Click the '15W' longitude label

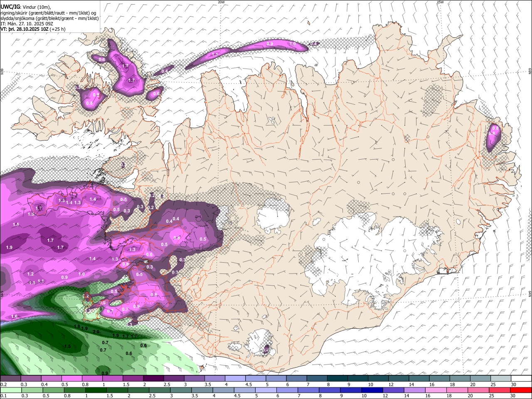(440, 2)
